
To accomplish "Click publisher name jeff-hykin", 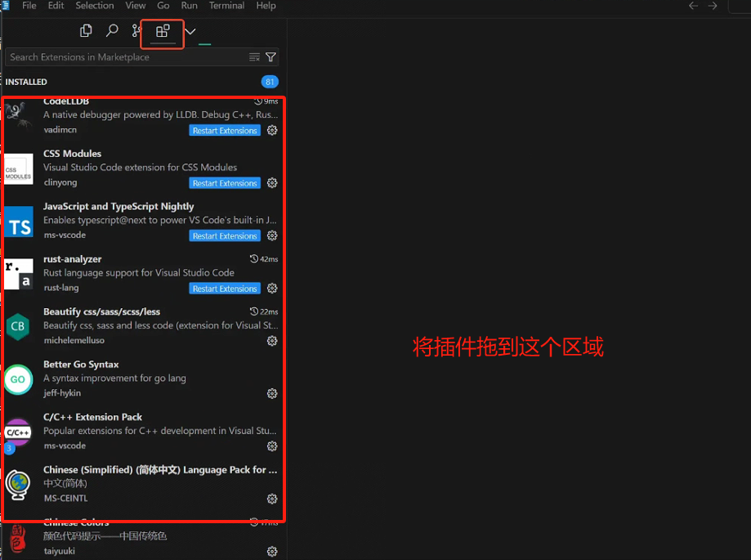I will [62, 393].
